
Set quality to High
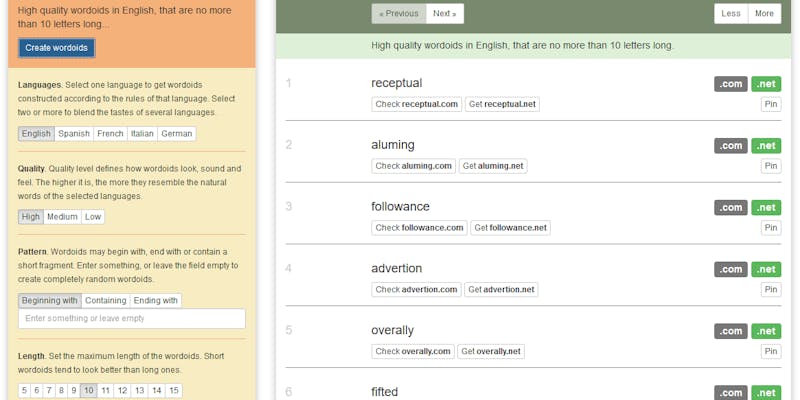(x=31, y=217)
